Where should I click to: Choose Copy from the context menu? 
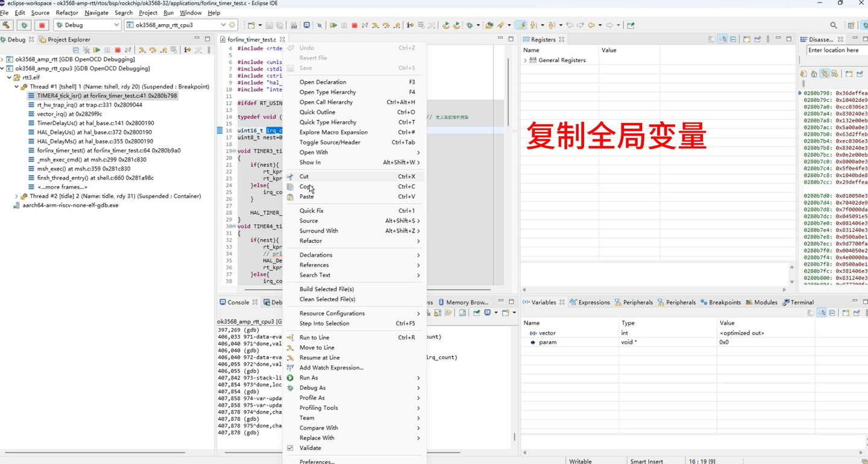(x=354, y=187)
